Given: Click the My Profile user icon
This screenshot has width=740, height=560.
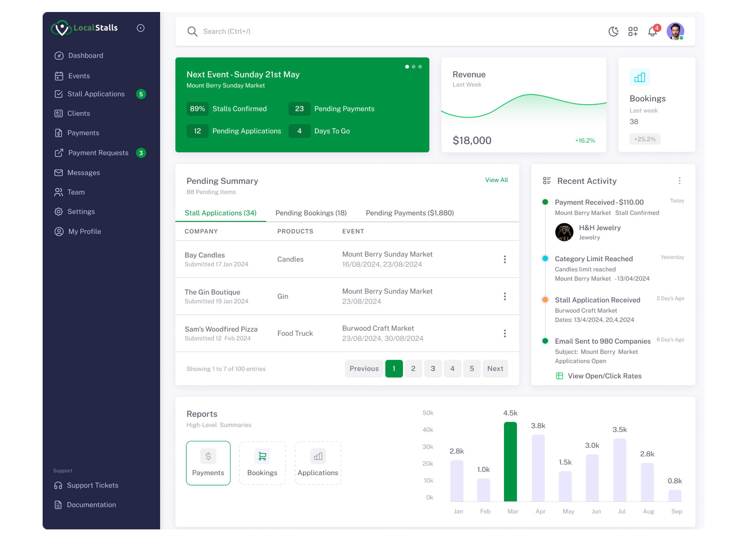Looking at the screenshot, I should pos(59,231).
